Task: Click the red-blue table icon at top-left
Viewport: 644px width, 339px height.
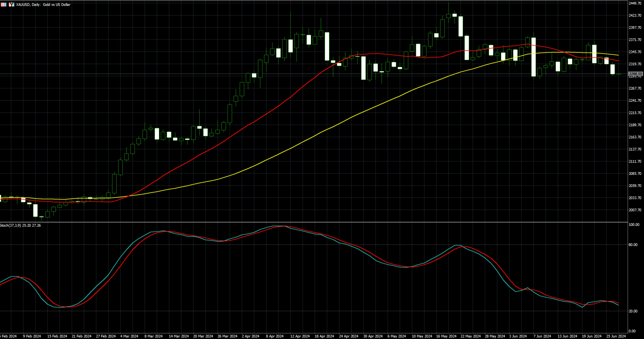Action: (4, 5)
